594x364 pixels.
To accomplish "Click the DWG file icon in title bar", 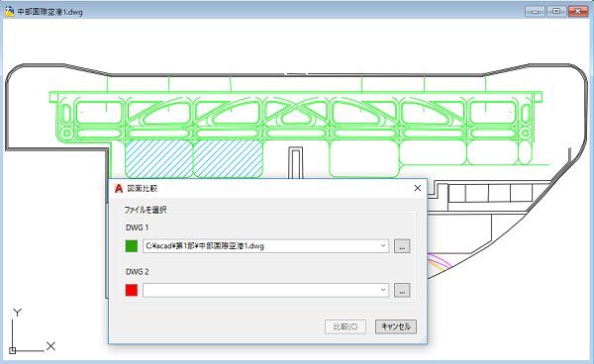I will tap(10, 11).
